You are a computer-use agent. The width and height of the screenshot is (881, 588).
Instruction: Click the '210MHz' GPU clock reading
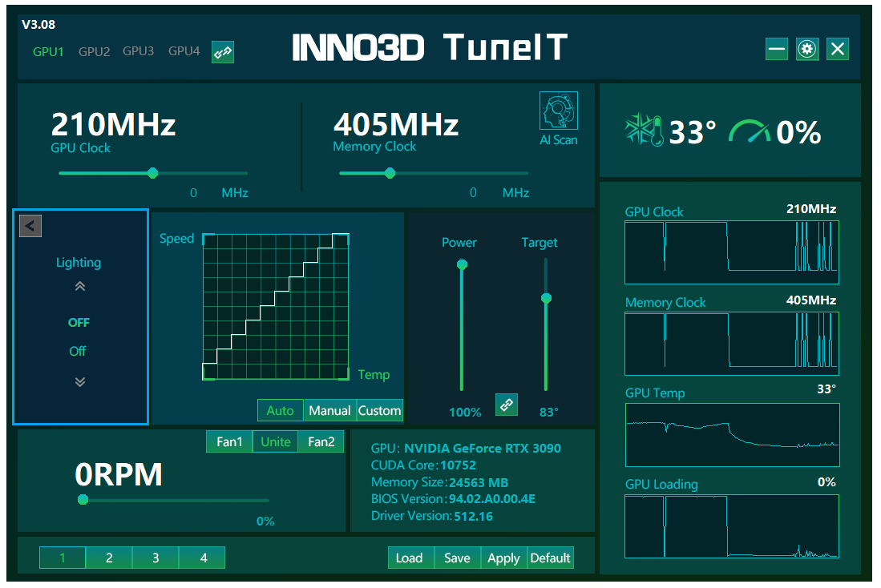[114, 125]
